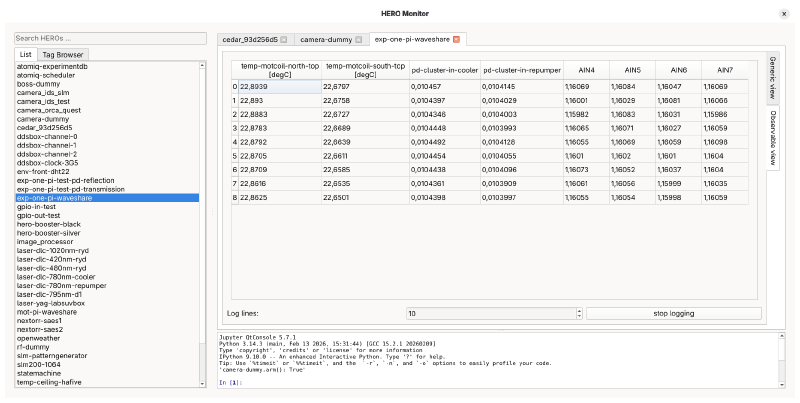The image size is (800, 403).
Task: Select camera-dummy in the HERO list
Action: (107, 119)
